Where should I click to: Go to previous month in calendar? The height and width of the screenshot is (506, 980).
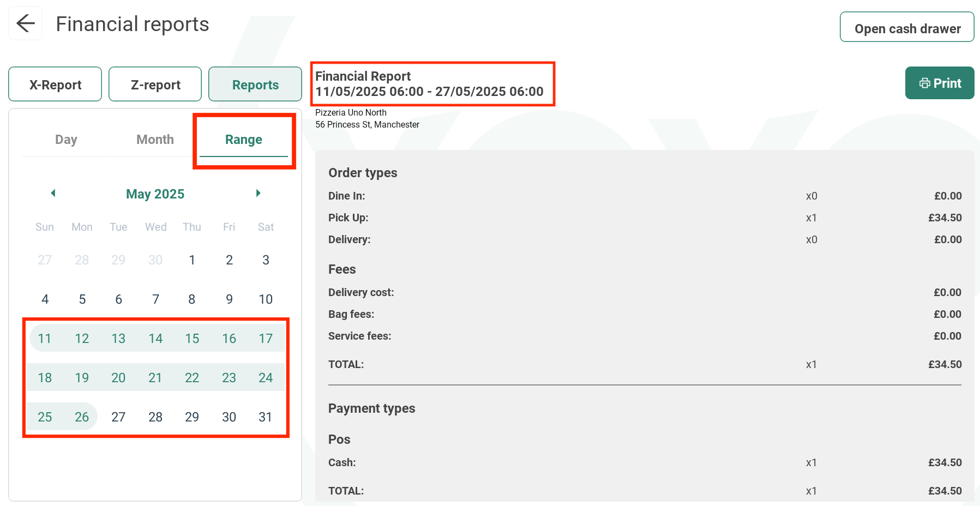tap(53, 193)
